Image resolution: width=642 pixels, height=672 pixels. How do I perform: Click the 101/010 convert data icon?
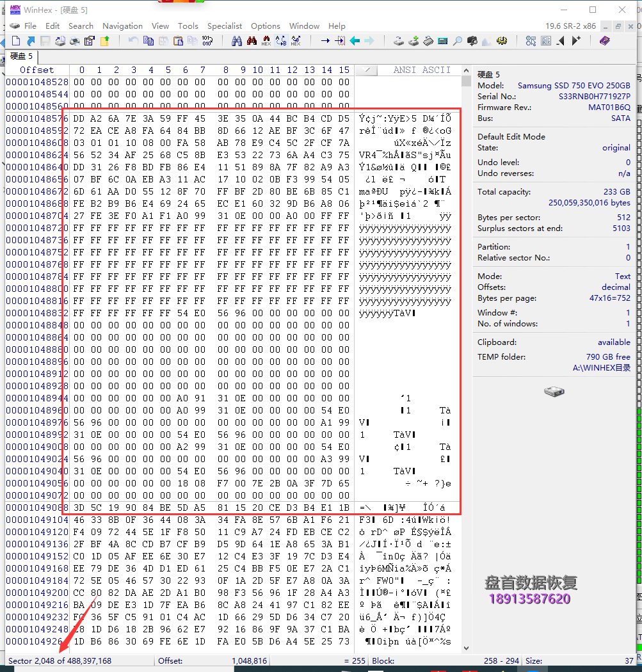click(207, 41)
